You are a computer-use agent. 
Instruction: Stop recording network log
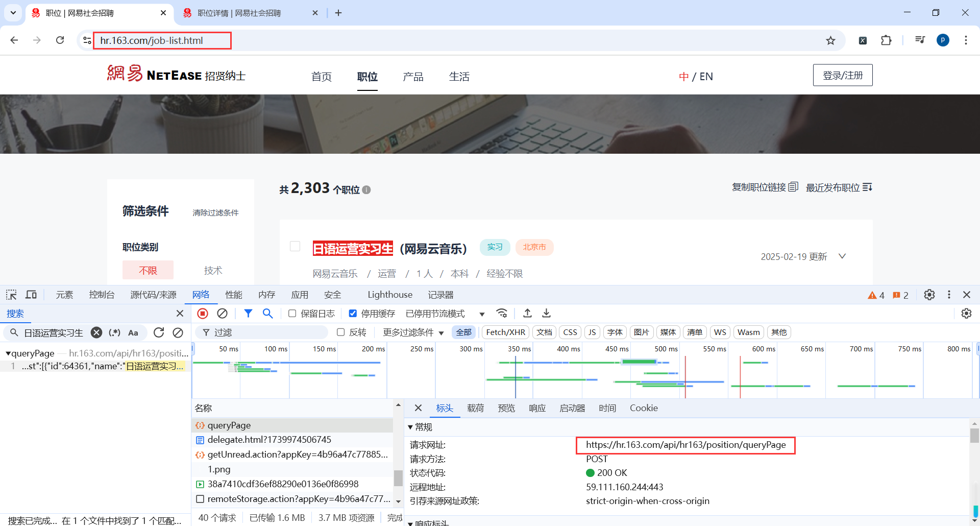(203, 314)
